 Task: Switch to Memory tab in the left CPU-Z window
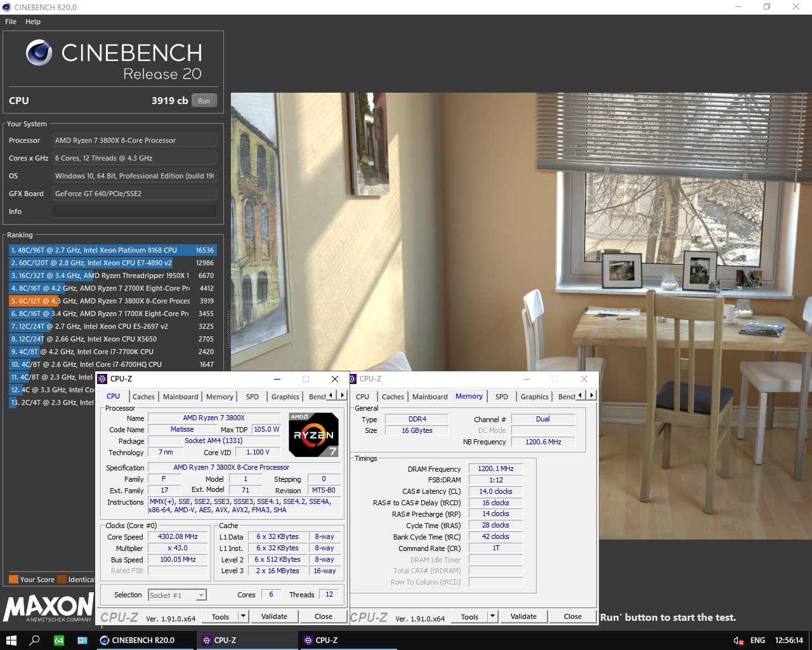219,397
